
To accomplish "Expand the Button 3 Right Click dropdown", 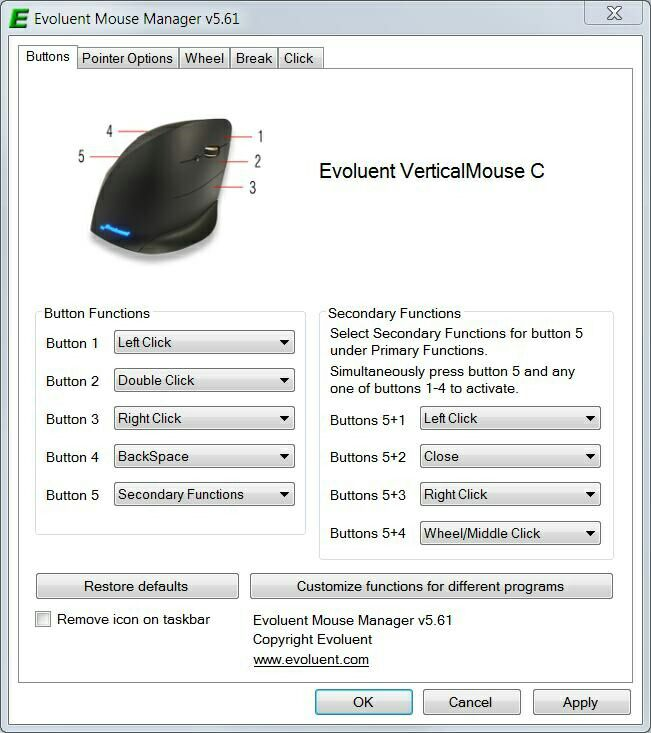I will [204, 418].
